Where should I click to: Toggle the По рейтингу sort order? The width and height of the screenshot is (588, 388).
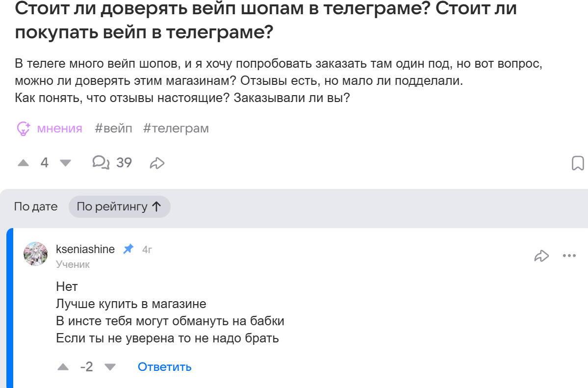(x=119, y=207)
